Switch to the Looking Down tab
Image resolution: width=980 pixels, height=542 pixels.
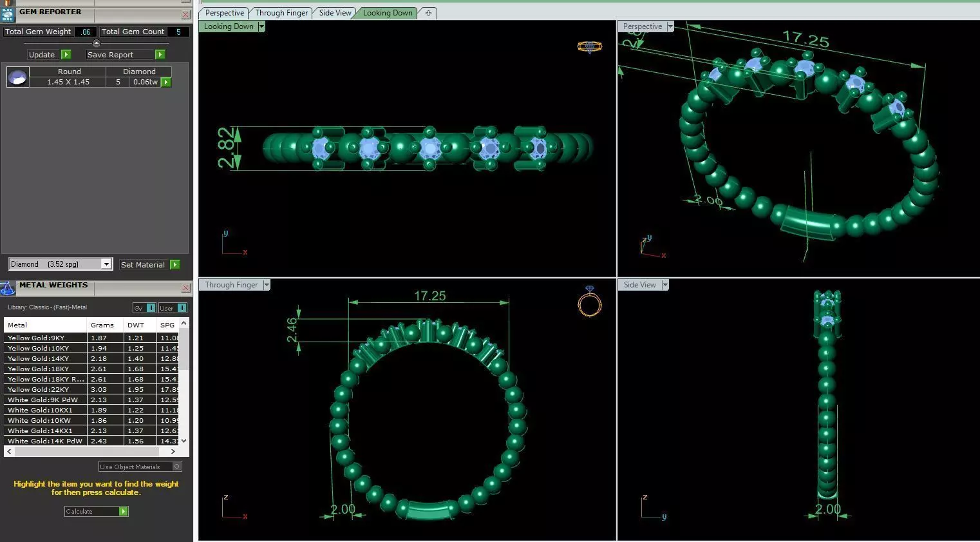[388, 13]
